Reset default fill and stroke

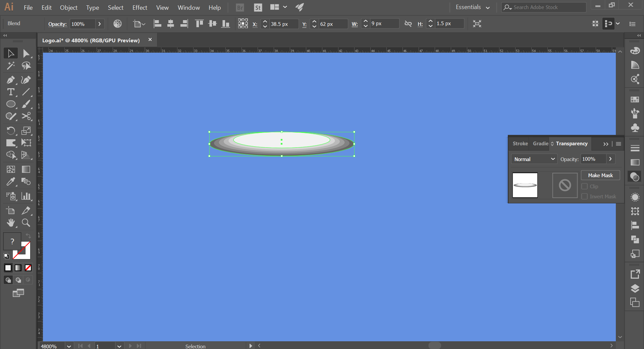point(6,256)
